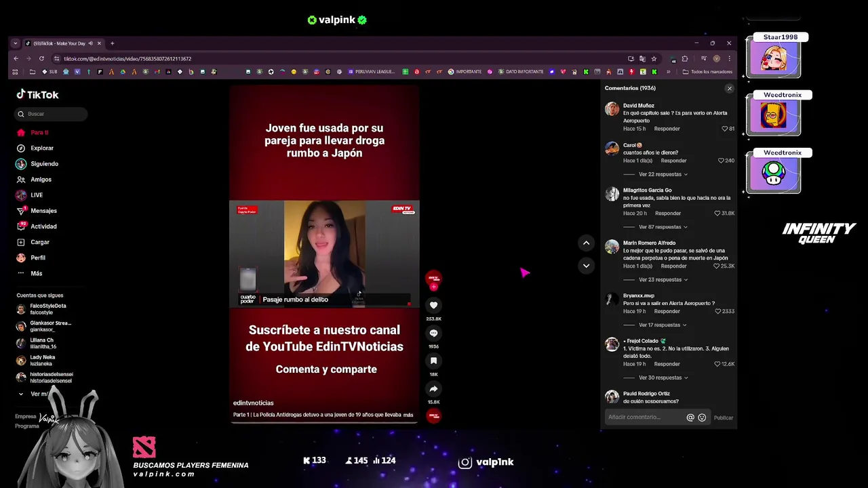The image size is (868, 488).
Task: Open the Todos los marcadores folder
Action: coord(707,72)
